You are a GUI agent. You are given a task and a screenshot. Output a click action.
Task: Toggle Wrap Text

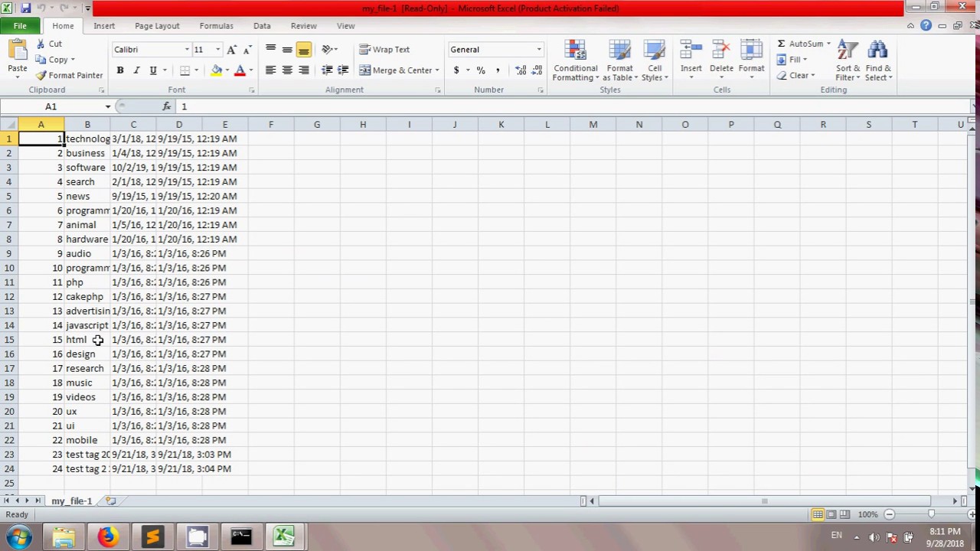coord(384,50)
